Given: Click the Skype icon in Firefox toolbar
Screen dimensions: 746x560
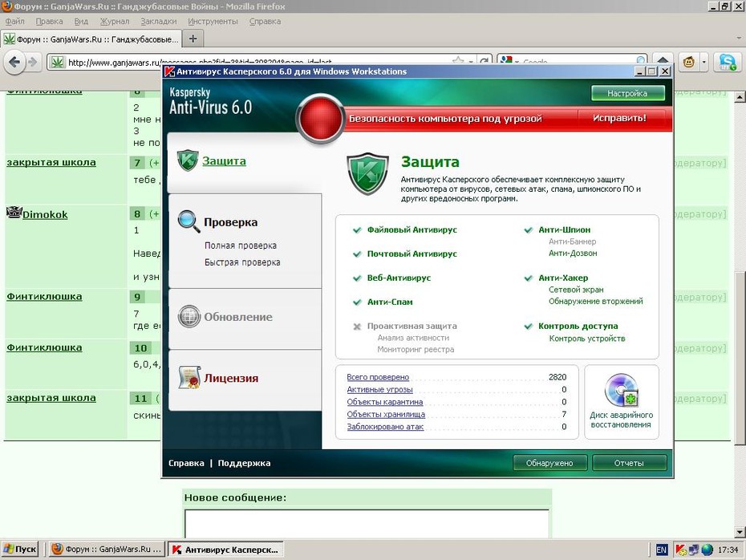Looking at the screenshot, I should click(728, 62).
